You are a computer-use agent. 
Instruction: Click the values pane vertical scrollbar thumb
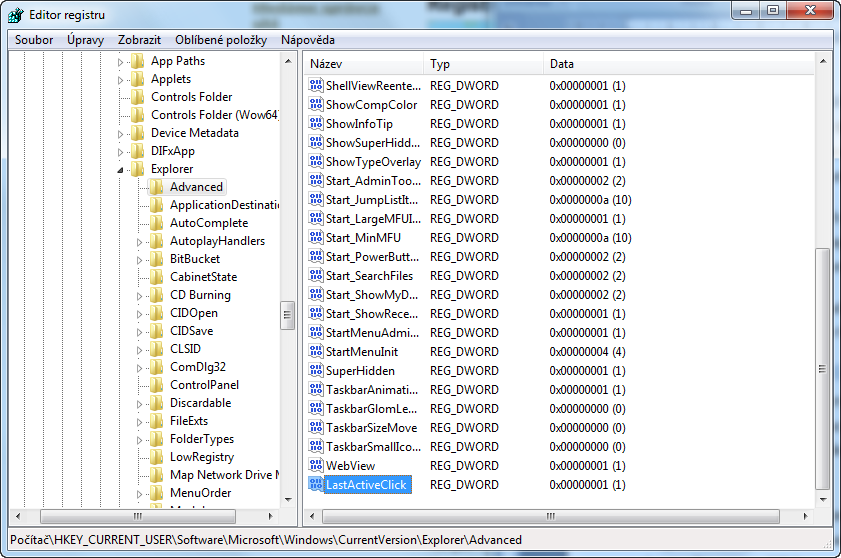point(822,369)
